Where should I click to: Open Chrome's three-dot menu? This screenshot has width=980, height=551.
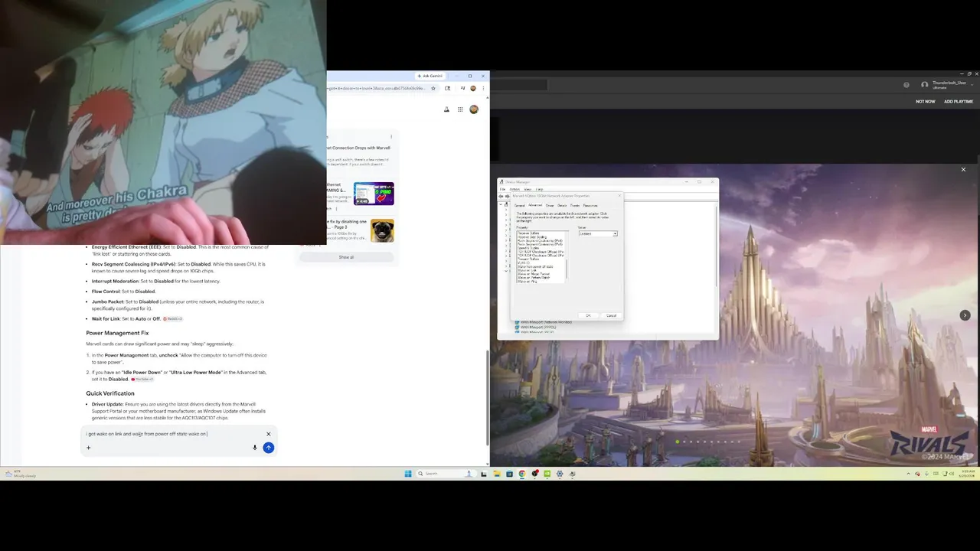pos(484,88)
